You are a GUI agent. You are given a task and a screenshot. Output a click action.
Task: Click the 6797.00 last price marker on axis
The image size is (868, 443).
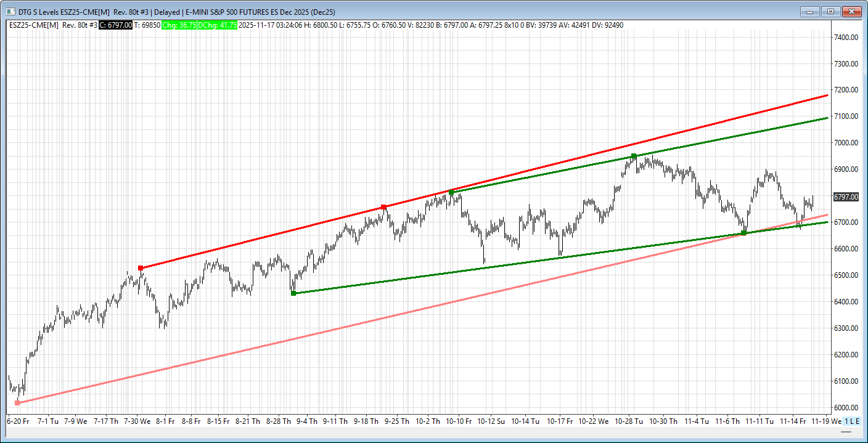click(x=845, y=197)
